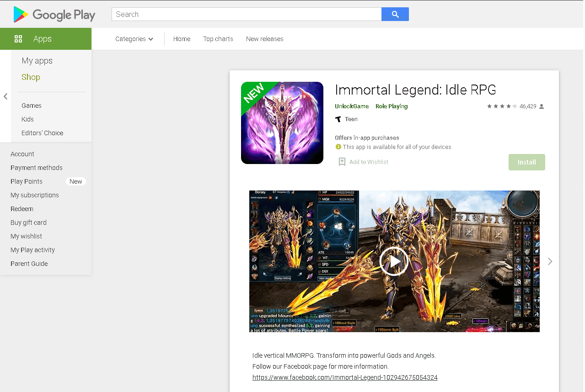585x392 pixels.
Task: Show next screenshot with right arrow
Action: (x=550, y=261)
